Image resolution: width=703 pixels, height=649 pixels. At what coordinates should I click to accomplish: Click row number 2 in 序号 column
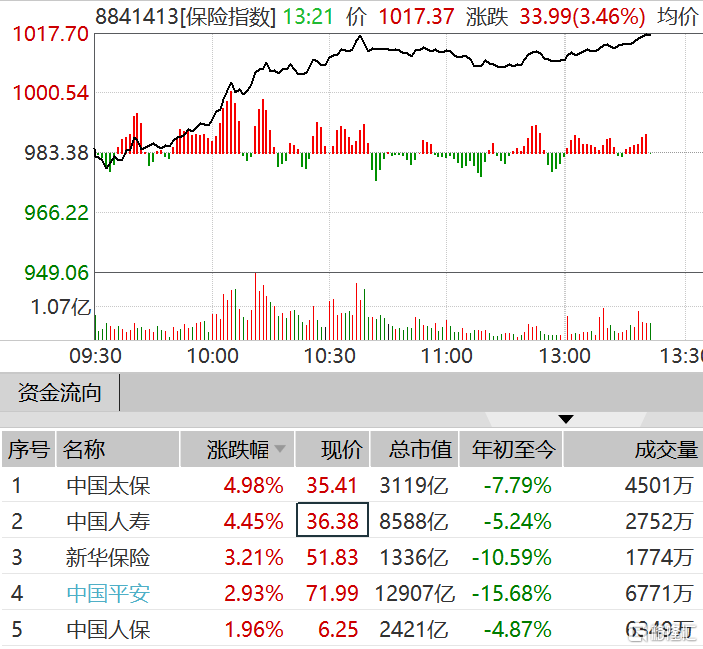pyautogui.click(x=17, y=522)
